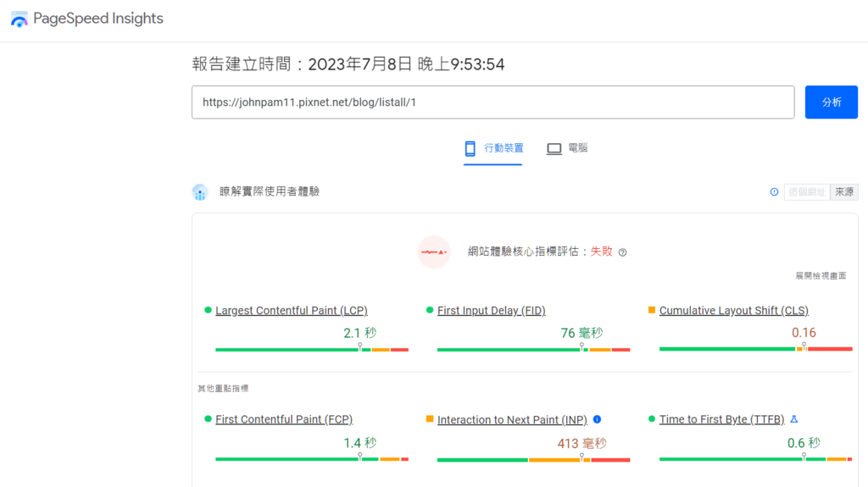Image resolution: width=868 pixels, height=487 pixels.
Task: Open the Cumulative Layout Shift (CLS) link
Action: point(733,311)
